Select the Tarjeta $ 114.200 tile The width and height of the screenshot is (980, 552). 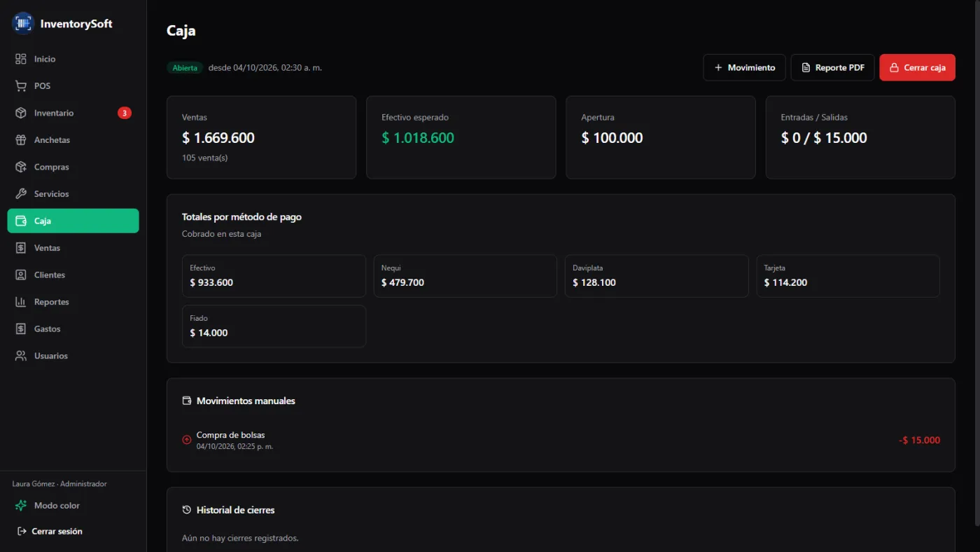pyautogui.click(x=848, y=276)
